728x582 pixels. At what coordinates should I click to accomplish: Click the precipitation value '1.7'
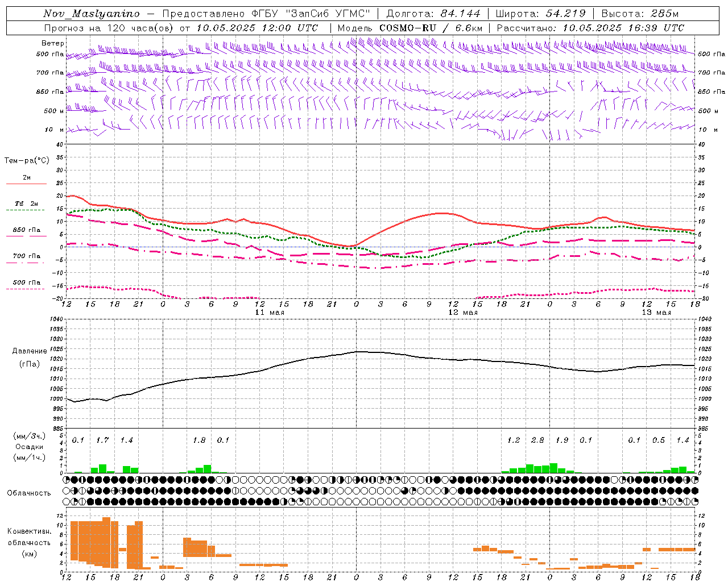pos(102,440)
